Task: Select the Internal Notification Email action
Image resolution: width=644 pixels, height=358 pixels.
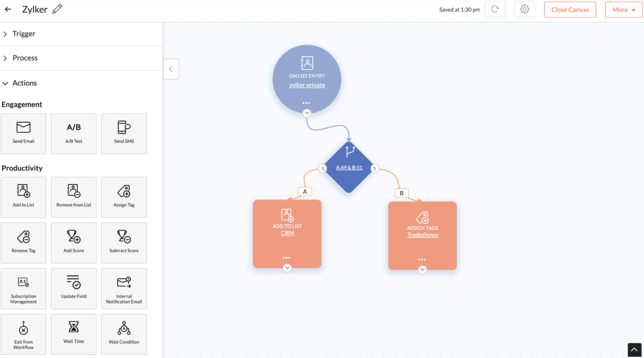Action: tap(124, 288)
